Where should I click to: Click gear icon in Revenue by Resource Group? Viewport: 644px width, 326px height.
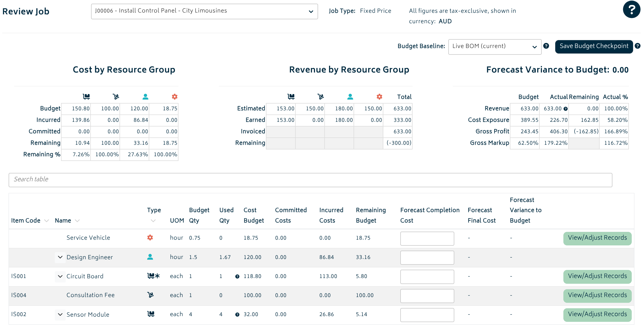pyautogui.click(x=379, y=97)
